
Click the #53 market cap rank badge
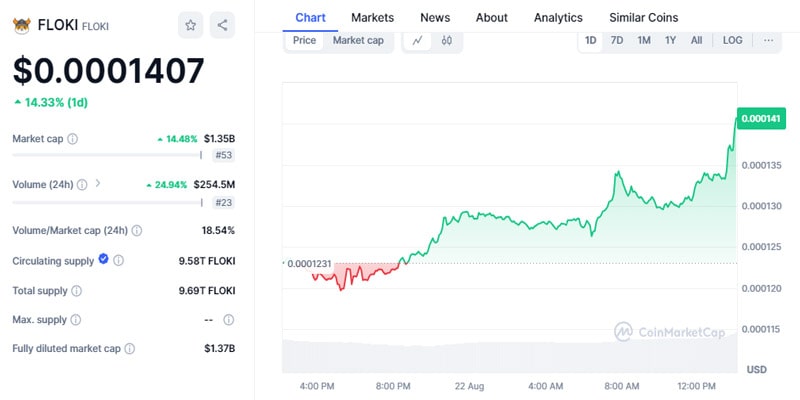pyautogui.click(x=224, y=155)
